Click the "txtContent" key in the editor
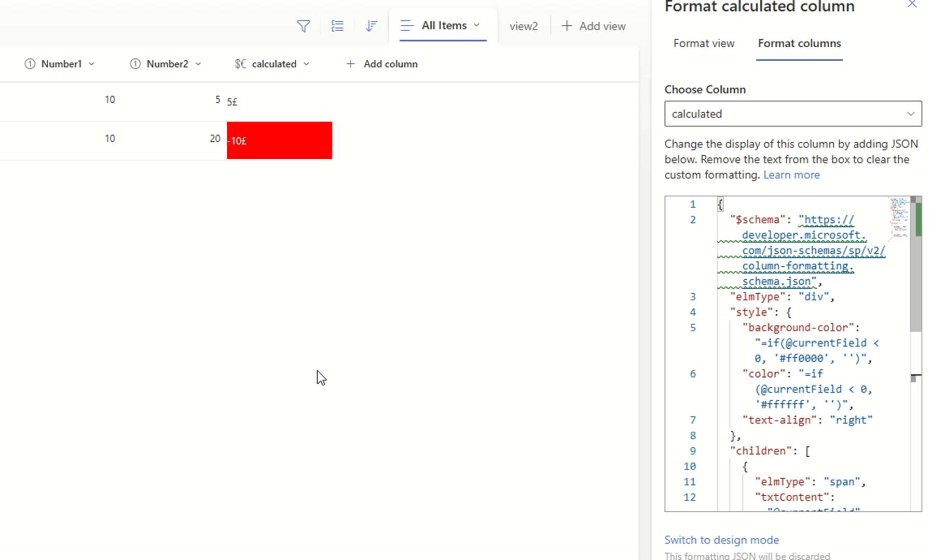 click(791, 497)
